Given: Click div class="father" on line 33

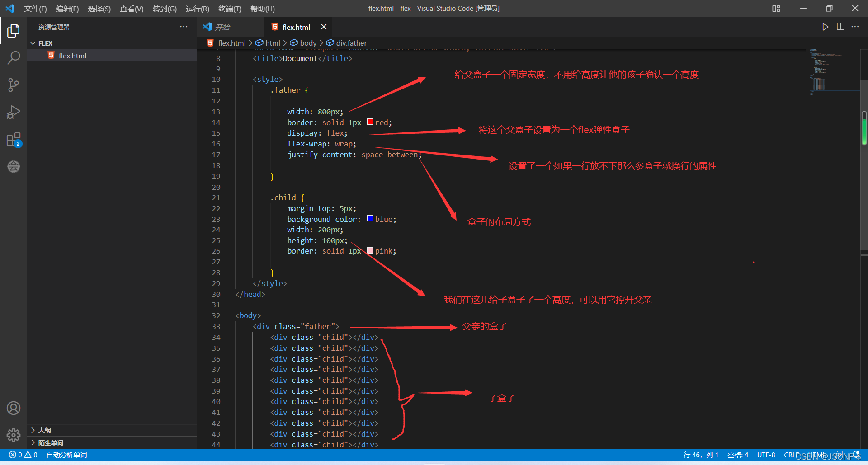Looking at the screenshot, I should point(296,326).
